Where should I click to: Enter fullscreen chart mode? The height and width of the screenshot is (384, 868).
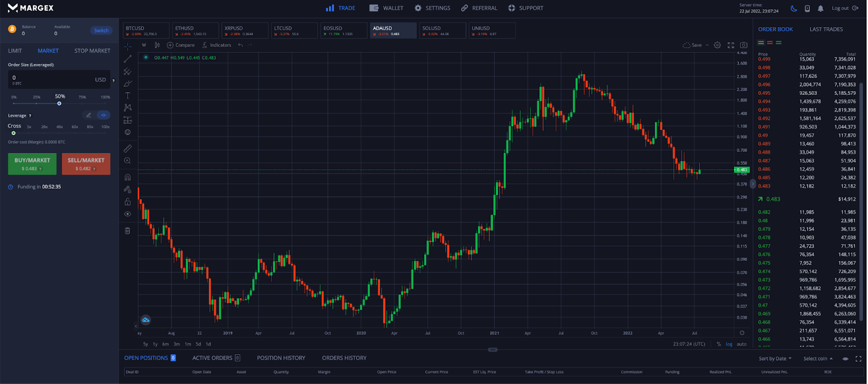(731, 45)
